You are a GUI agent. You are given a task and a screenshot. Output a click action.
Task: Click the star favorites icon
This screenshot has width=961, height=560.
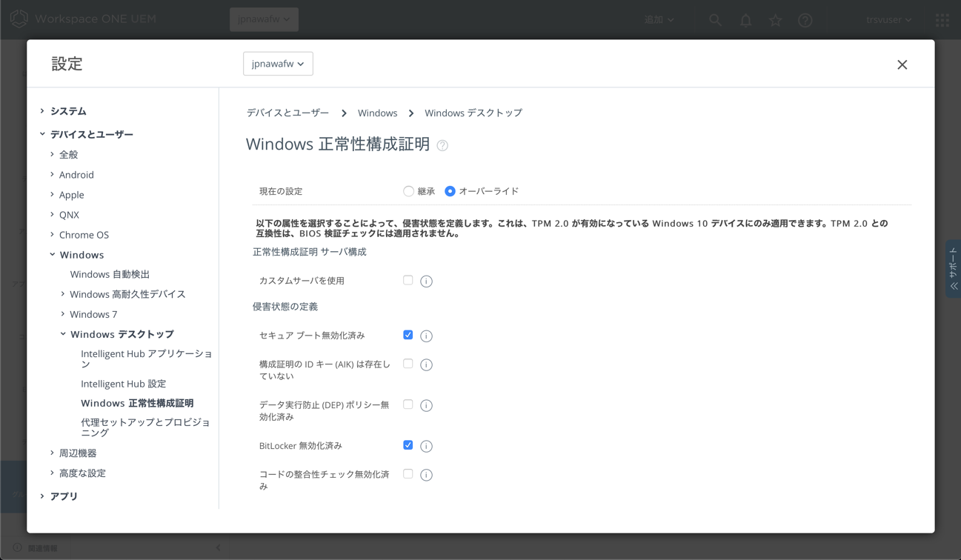click(775, 20)
